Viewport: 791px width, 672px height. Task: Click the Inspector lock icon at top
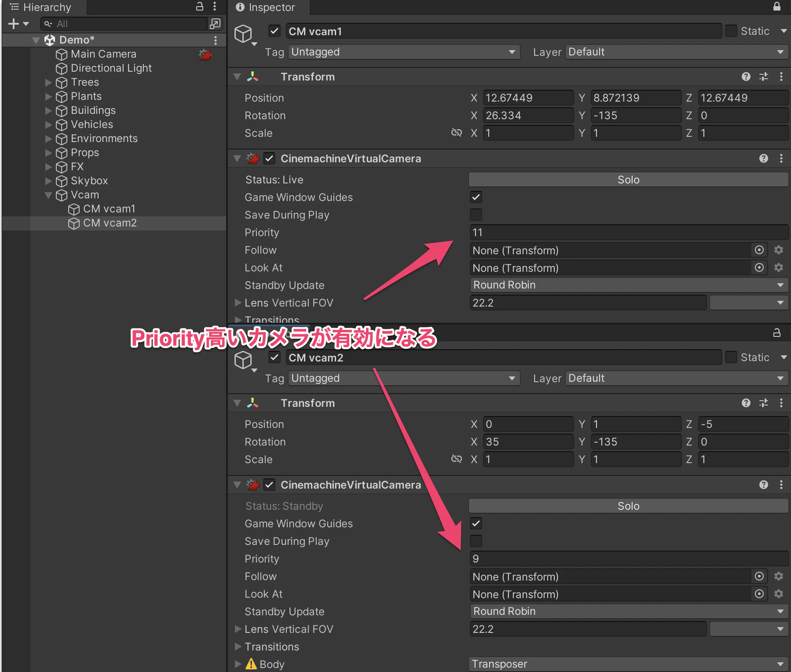click(777, 7)
